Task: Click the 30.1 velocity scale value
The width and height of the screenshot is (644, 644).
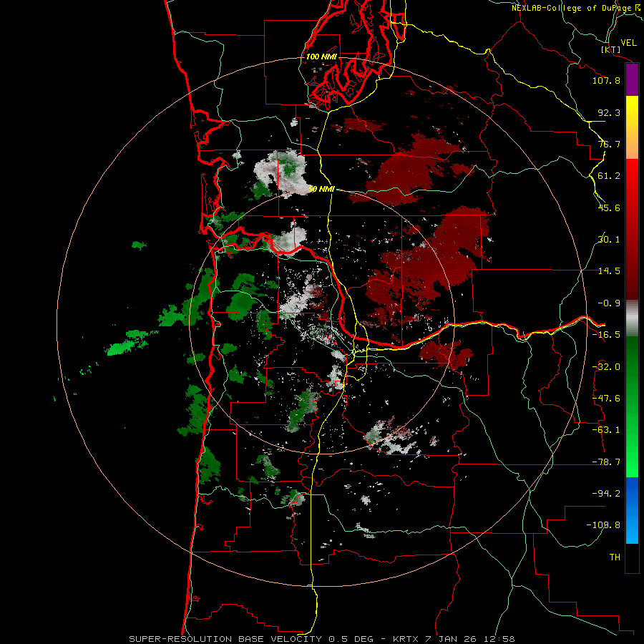Action: pyautogui.click(x=609, y=240)
